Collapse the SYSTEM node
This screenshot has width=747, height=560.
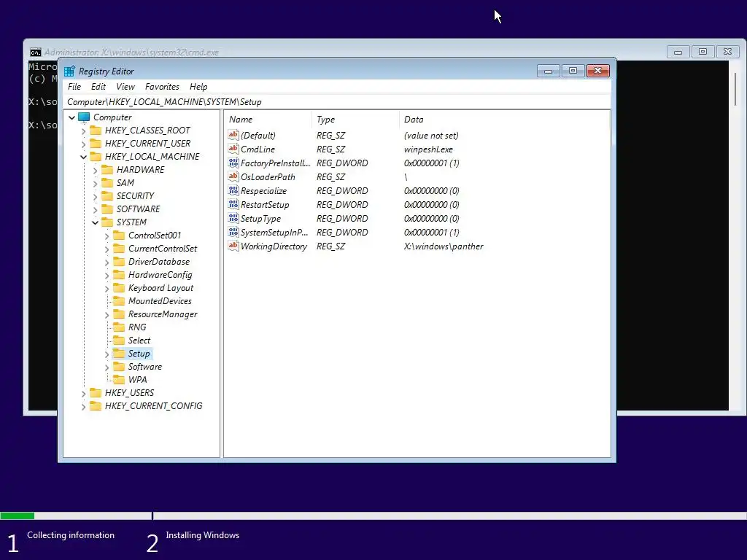(96, 222)
